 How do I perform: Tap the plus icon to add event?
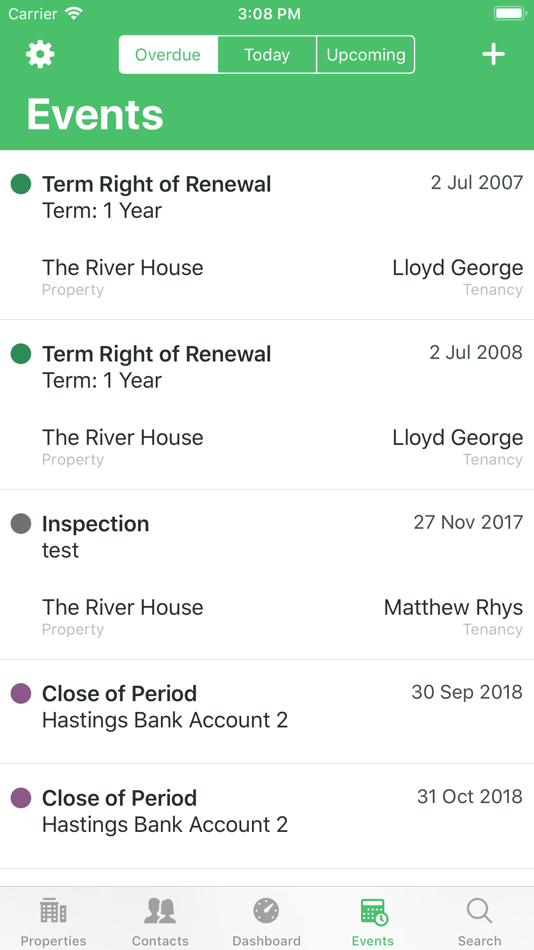[493, 55]
